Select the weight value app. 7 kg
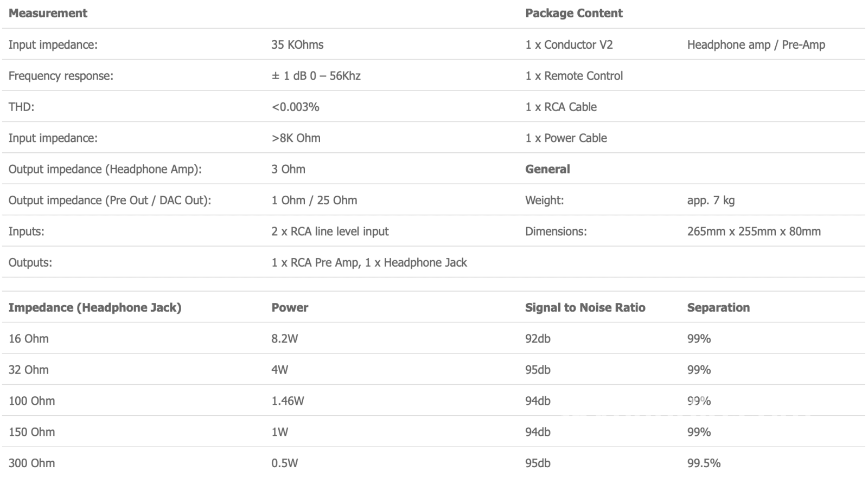This screenshot has width=868, height=484. click(711, 201)
